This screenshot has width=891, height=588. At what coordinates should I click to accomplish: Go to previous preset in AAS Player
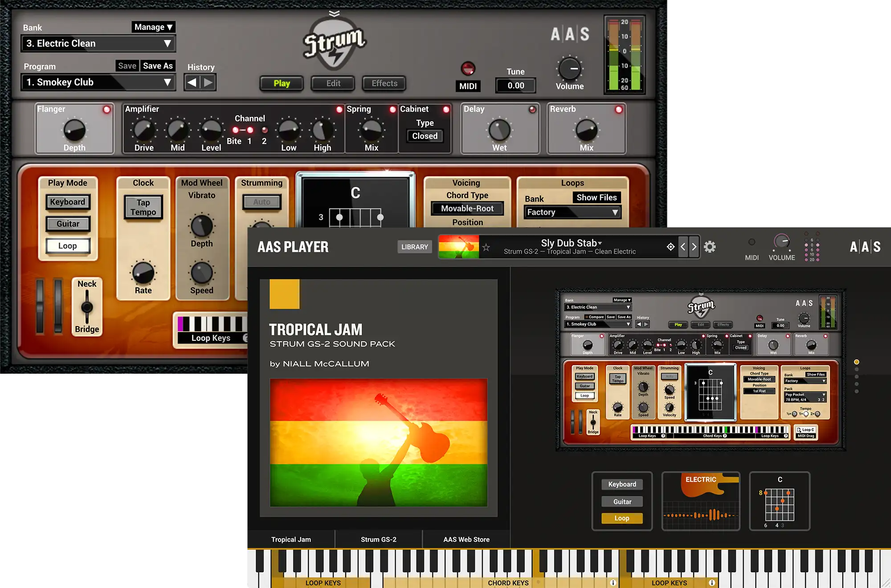(683, 247)
